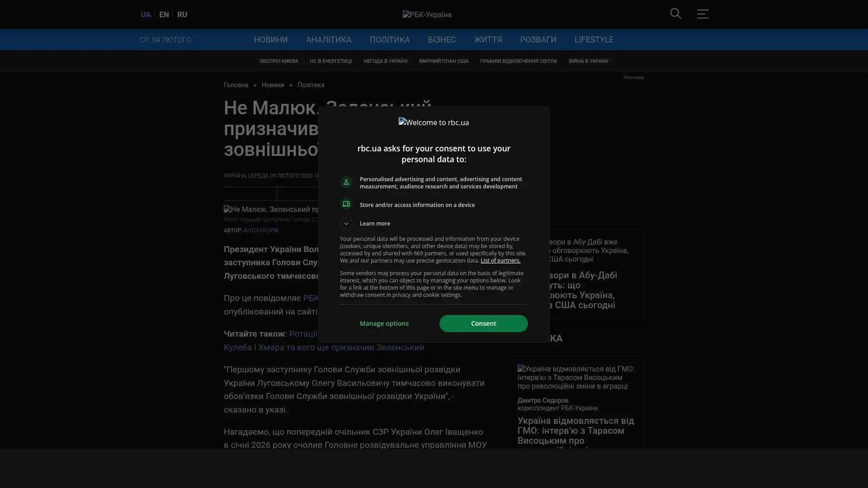Image resolution: width=868 pixels, height=488 pixels.
Task: Click the Welcome to rbc.ua logo image
Action: click(x=434, y=122)
